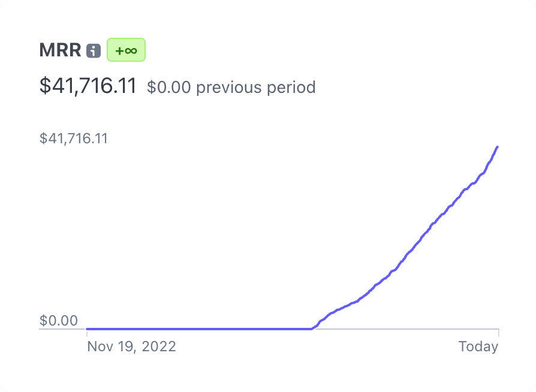The width and height of the screenshot is (536, 392).
Task: Click the middle of the flat purple segment
Action: [200, 328]
